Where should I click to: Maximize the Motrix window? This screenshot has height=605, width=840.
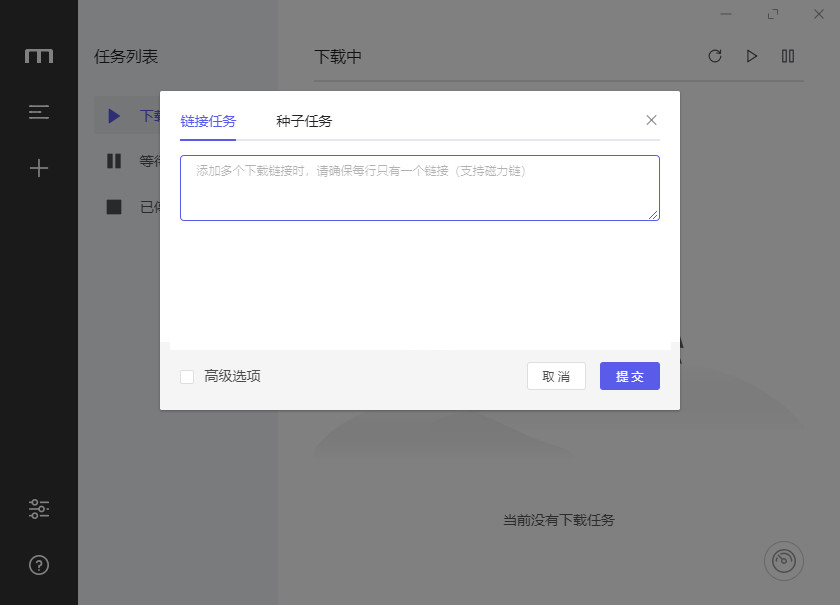(x=773, y=14)
